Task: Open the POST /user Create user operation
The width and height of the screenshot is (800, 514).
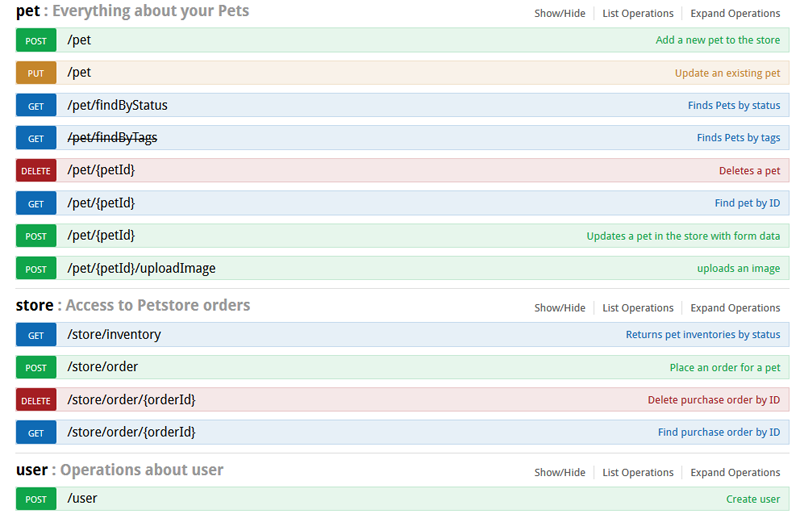Action: click(403, 499)
